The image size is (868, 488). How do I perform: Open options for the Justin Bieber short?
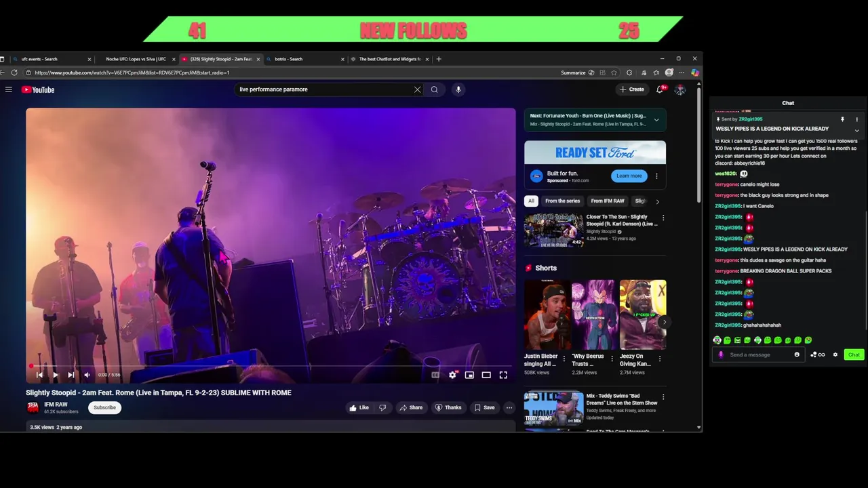point(564,359)
